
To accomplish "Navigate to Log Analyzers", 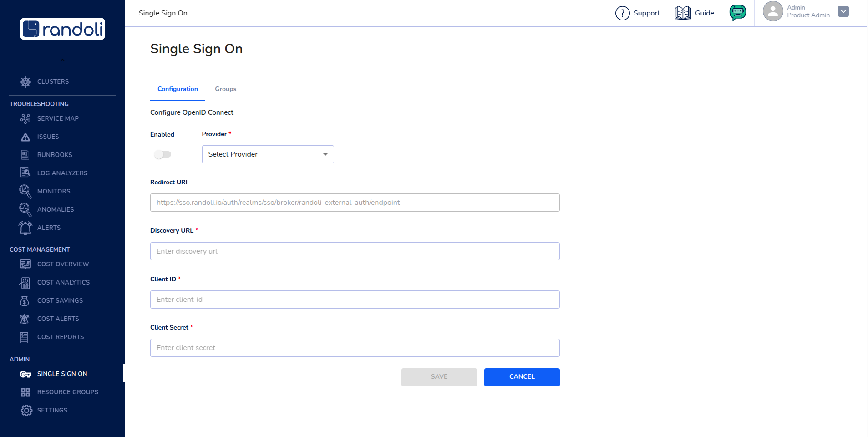I will [x=62, y=173].
